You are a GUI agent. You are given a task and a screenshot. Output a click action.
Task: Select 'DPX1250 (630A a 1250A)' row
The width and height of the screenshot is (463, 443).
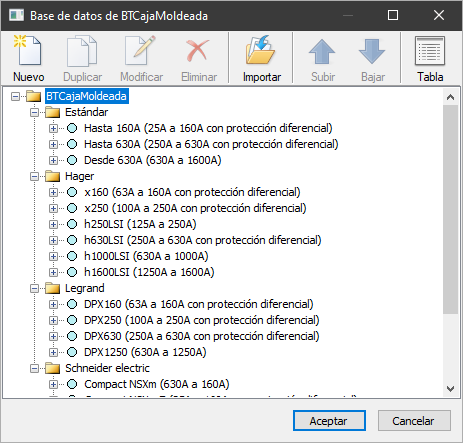click(x=145, y=352)
